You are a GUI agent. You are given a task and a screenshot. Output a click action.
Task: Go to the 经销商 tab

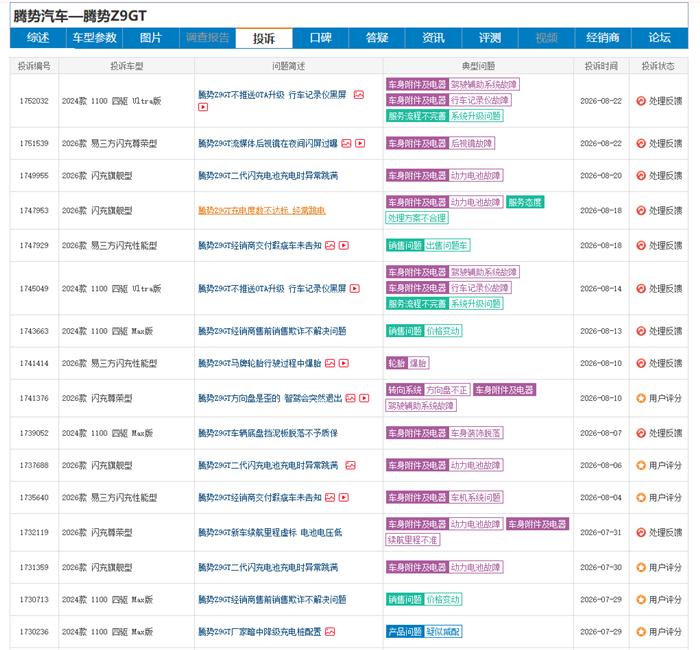click(x=603, y=38)
